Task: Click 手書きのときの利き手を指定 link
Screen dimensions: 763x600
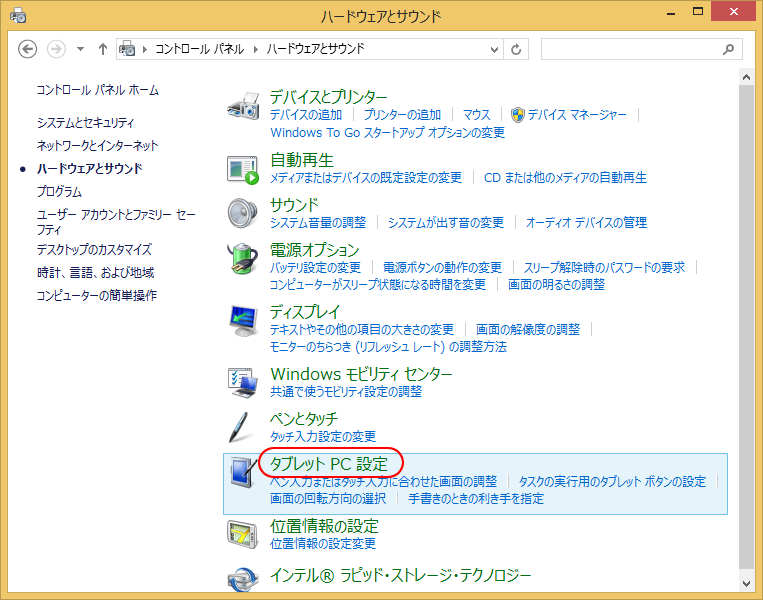Action: coord(476,499)
